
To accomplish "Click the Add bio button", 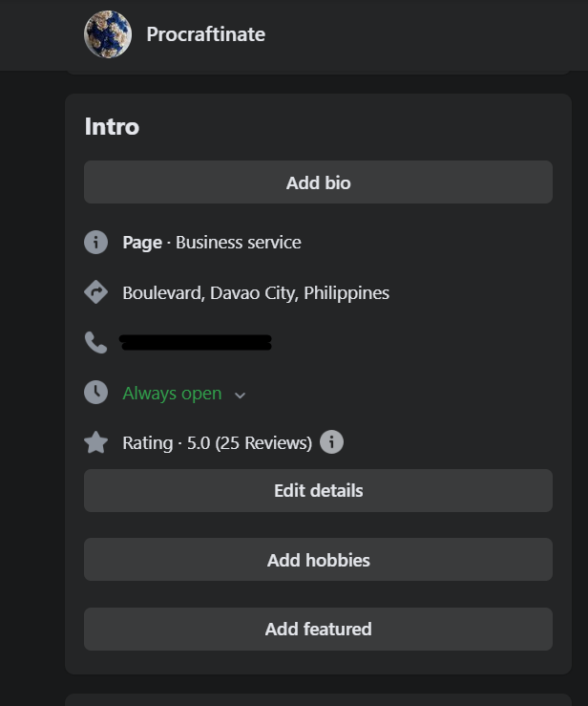I will click(x=318, y=182).
